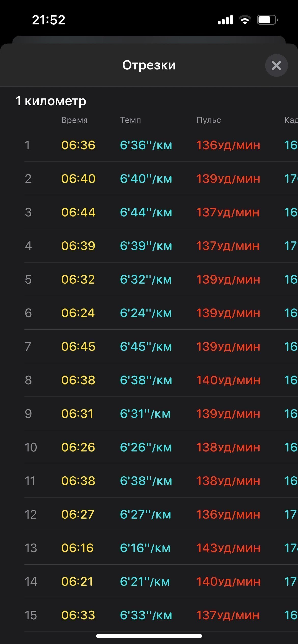The height and width of the screenshot is (644, 298).
Task: Select split 6 time 06:24
Action: (78, 313)
